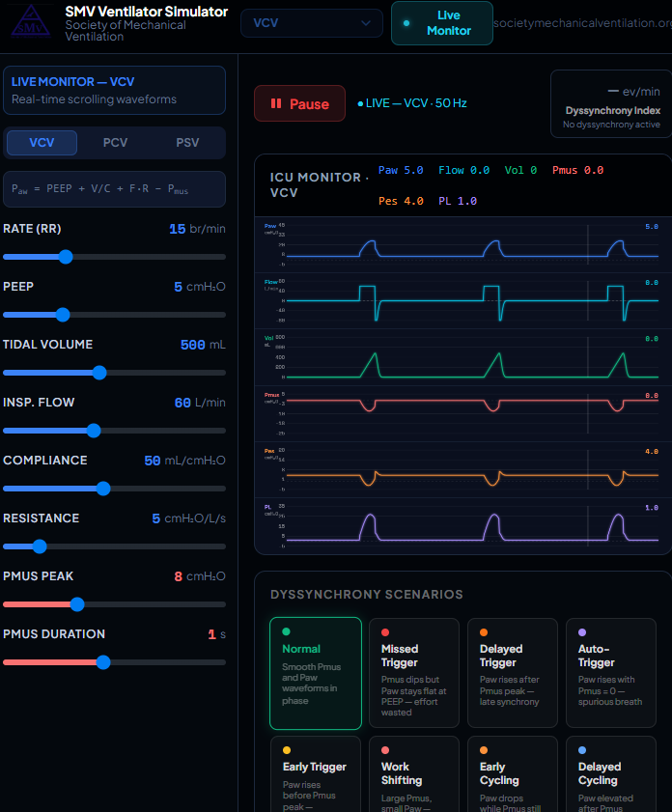The image size is (672, 812).
Task: Click the Tidal Volume slider handle
Action: pyautogui.click(x=99, y=373)
